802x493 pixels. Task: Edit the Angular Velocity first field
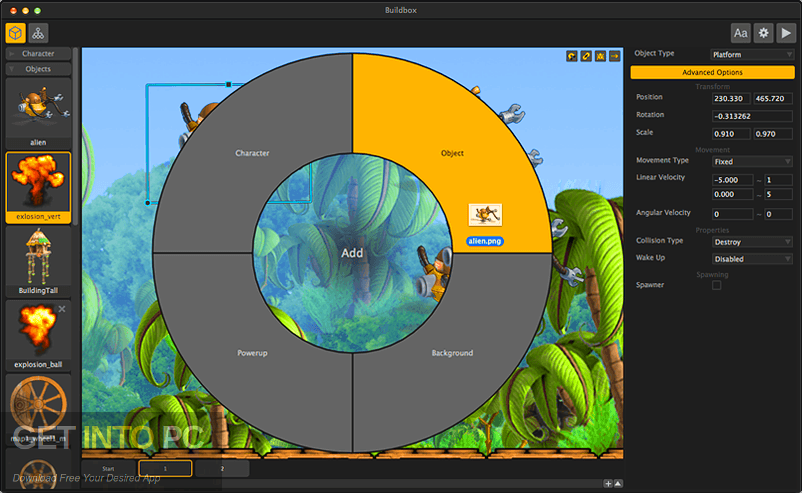tap(732, 214)
